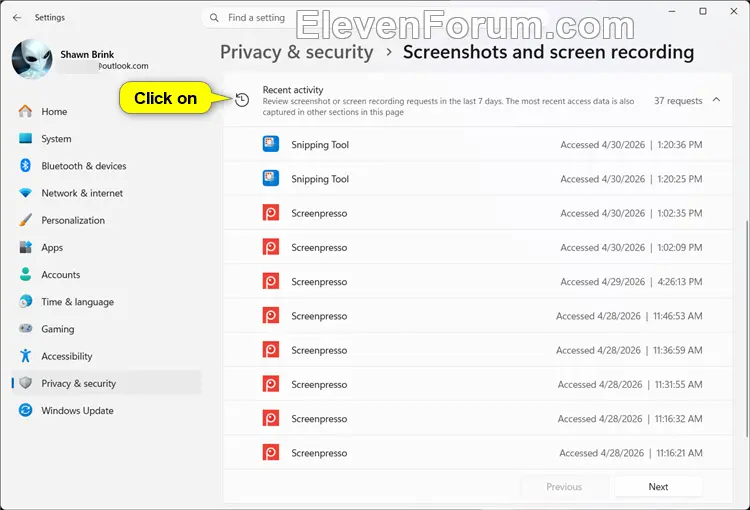Open Personalization settings
Image resolution: width=750 pixels, height=510 pixels.
(x=106, y=220)
